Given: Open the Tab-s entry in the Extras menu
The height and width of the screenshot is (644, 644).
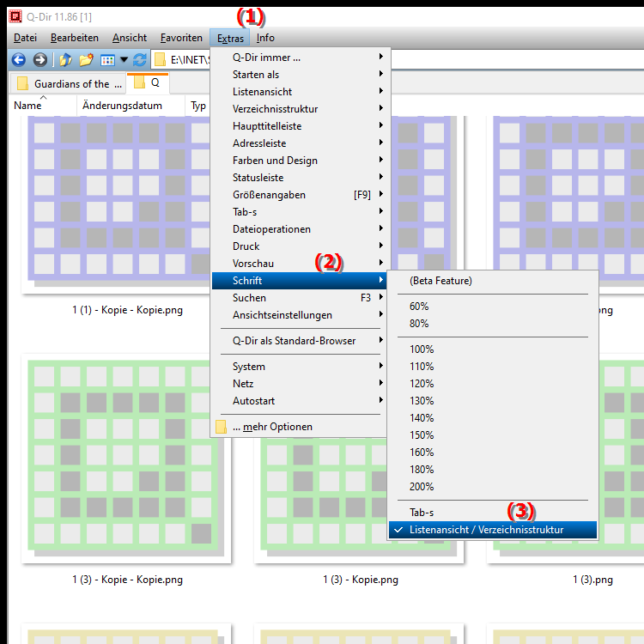Looking at the screenshot, I should click(x=299, y=212).
